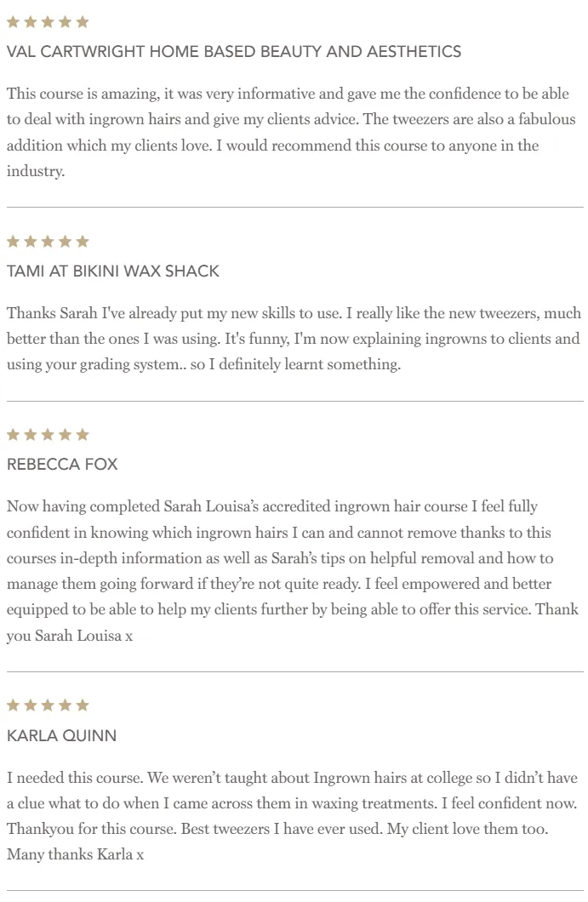Click the Rebecca Fox reviewer name

[x=62, y=465]
